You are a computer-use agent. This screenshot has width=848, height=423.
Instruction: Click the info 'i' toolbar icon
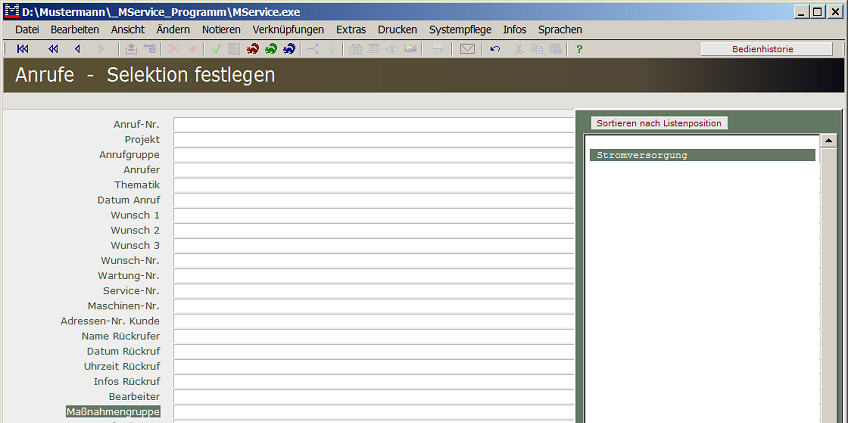[x=331, y=49]
